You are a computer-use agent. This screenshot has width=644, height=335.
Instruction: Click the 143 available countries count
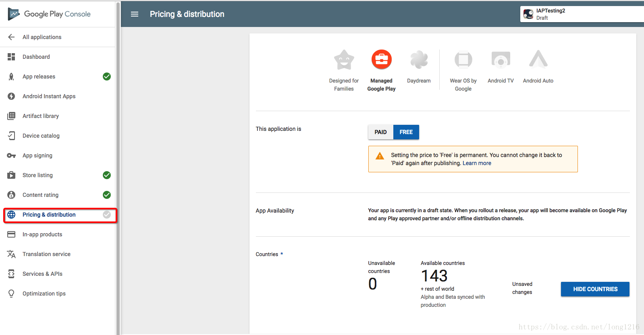click(x=434, y=276)
